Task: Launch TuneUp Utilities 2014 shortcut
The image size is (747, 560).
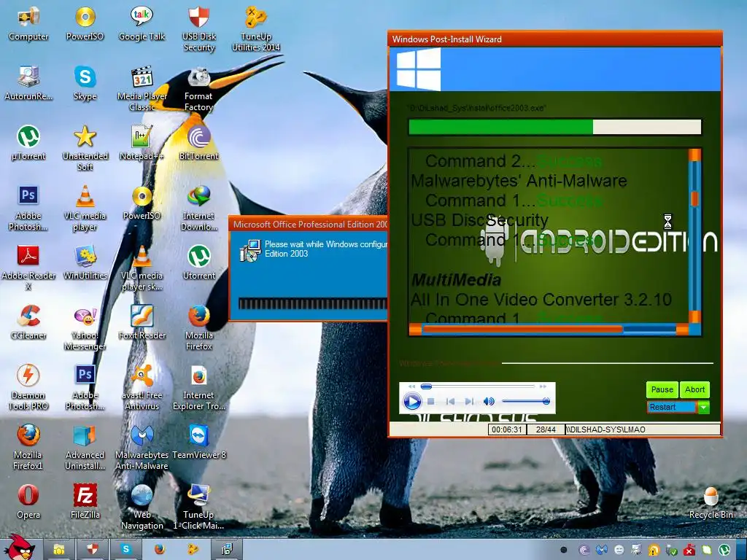Action: pos(256,28)
